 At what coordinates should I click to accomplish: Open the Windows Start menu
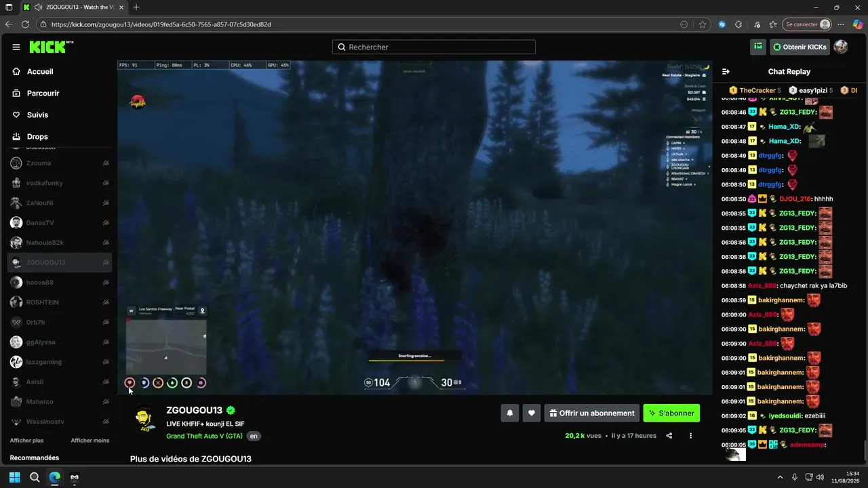pos(14,477)
